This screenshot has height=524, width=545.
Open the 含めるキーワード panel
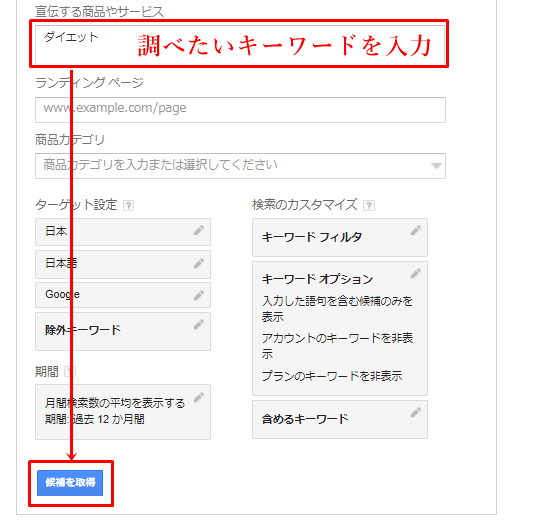click(340, 419)
